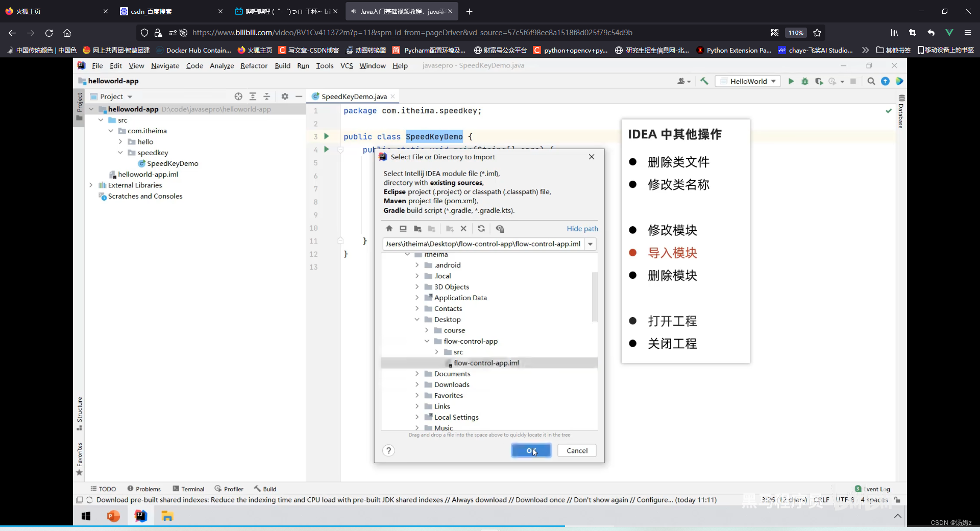Build project with hammer icon
The width and height of the screenshot is (980, 531).
point(704,81)
